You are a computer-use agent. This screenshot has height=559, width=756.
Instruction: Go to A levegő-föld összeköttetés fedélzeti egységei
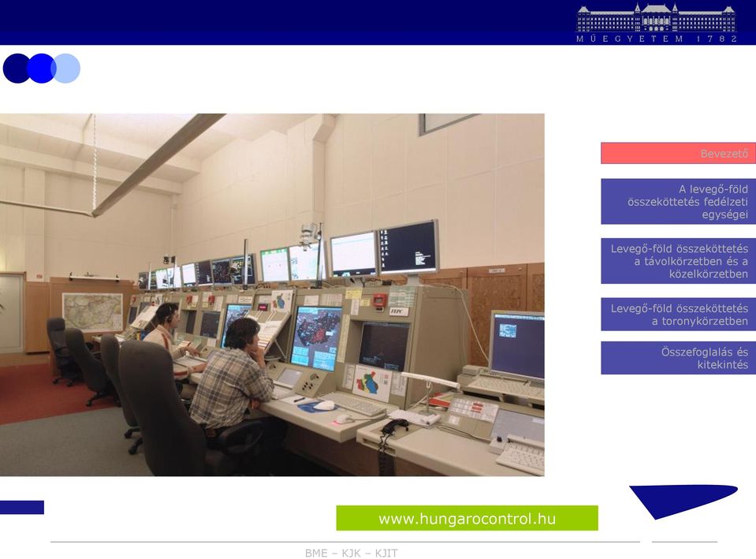coord(678,202)
